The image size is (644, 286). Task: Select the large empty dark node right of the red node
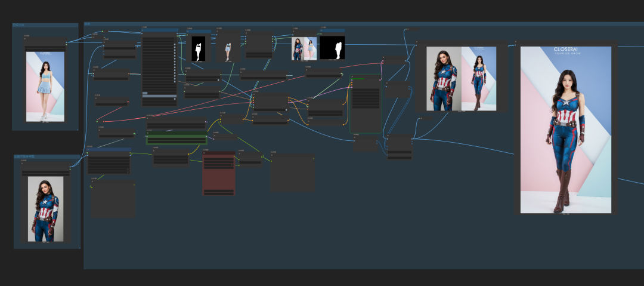click(292, 173)
